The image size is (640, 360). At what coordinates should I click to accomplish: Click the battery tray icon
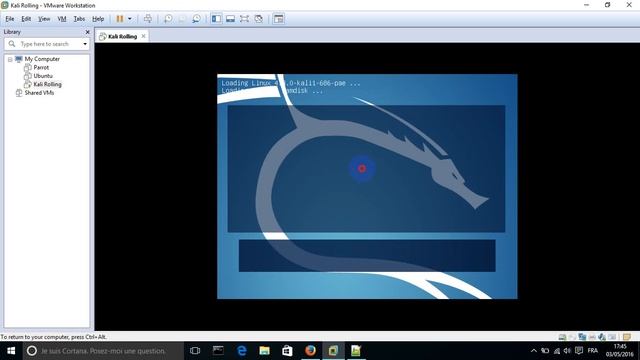coord(545,351)
